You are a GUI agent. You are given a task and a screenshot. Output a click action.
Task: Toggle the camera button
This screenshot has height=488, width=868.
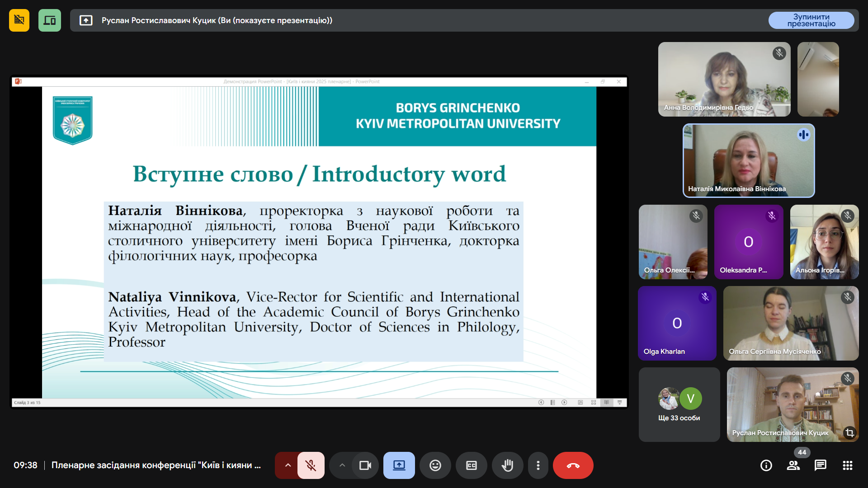[x=365, y=465]
